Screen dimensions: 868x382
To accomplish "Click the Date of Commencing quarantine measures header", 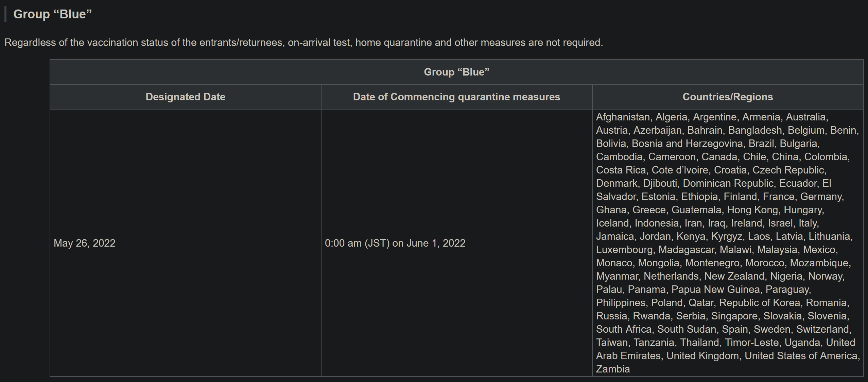I will tap(456, 97).
